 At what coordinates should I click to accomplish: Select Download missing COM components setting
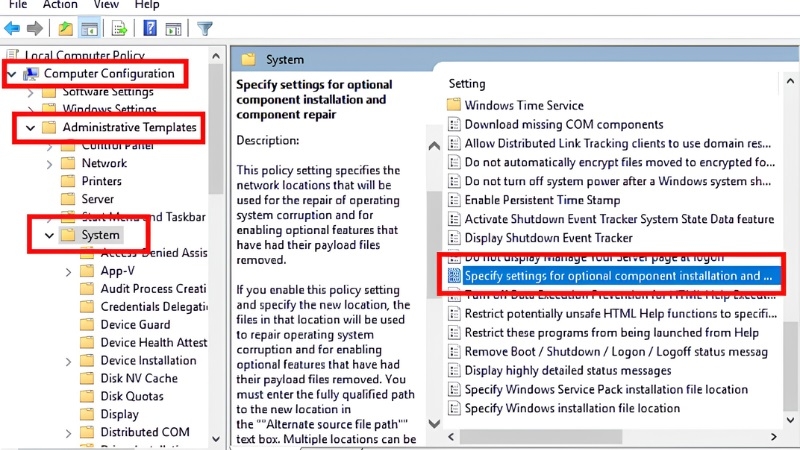[564, 124]
